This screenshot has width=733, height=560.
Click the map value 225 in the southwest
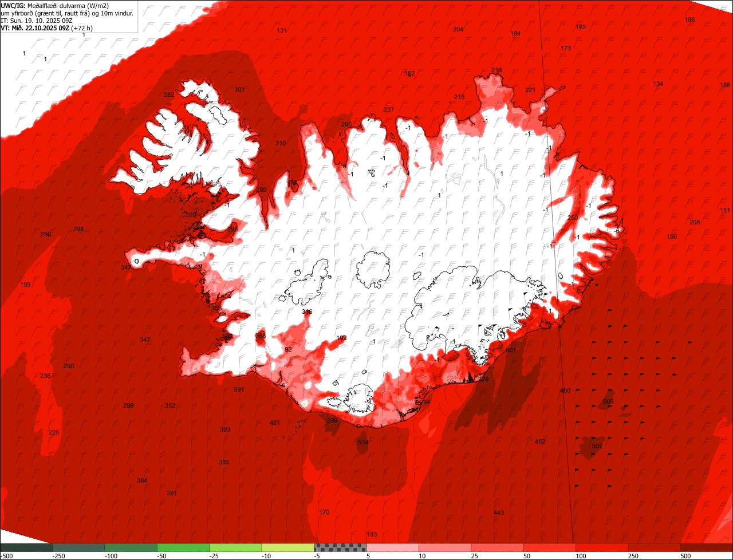(x=54, y=432)
